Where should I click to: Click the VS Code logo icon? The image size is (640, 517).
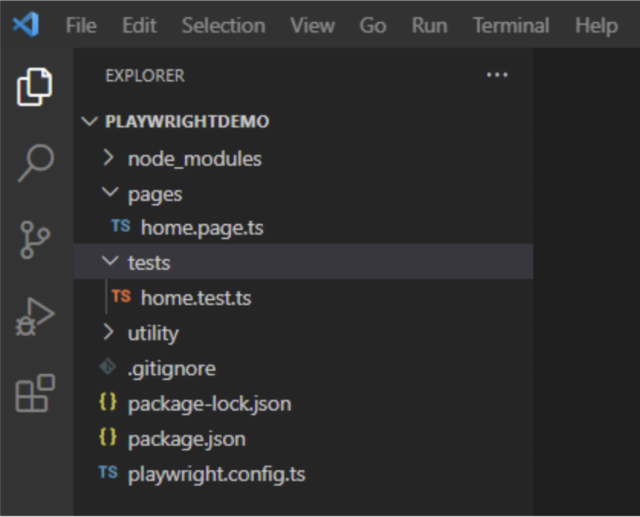26,25
